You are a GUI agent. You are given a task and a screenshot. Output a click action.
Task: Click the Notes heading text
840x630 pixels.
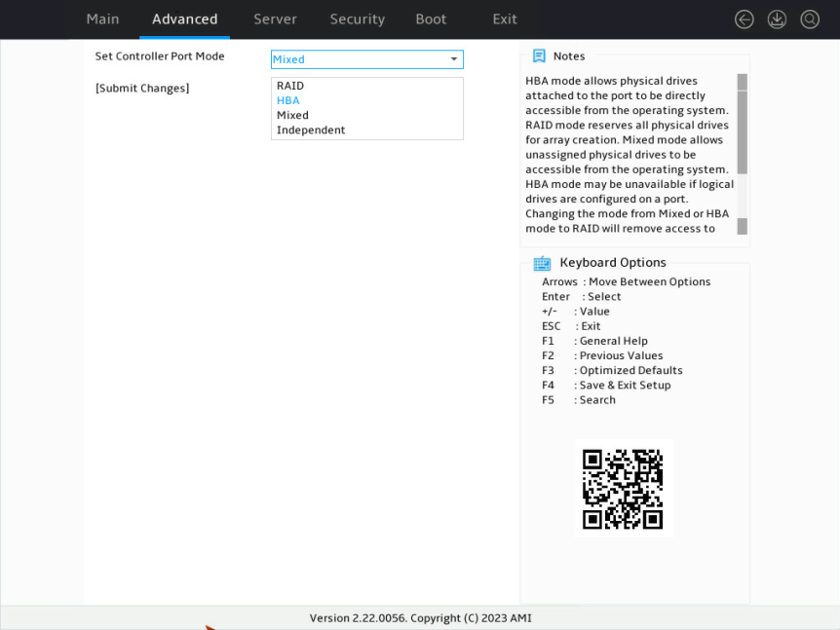pos(569,56)
